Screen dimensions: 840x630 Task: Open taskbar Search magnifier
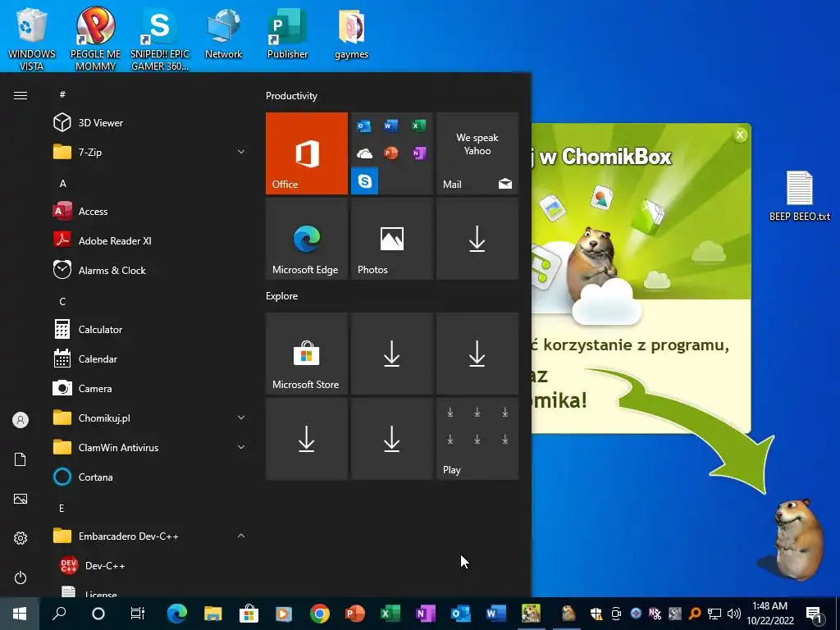[59, 614]
